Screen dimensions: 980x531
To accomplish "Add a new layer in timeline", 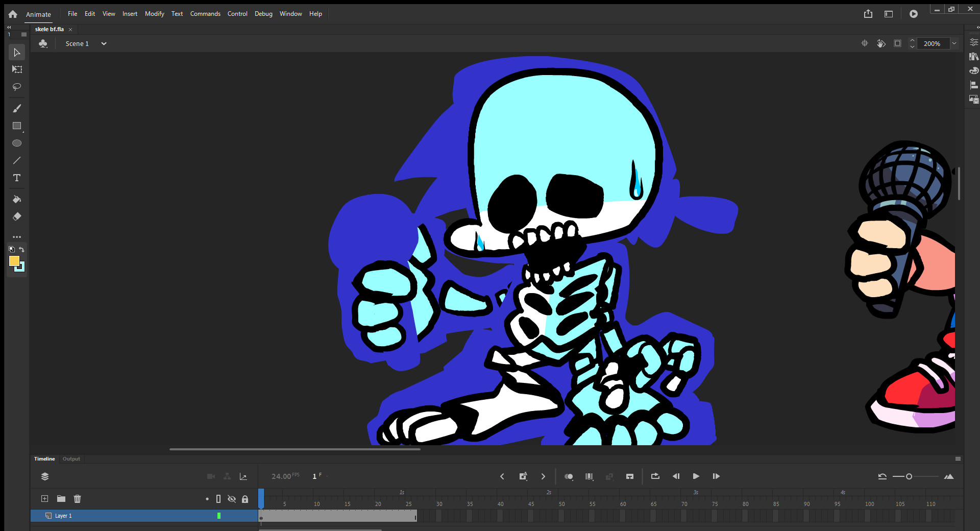I will pos(45,499).
